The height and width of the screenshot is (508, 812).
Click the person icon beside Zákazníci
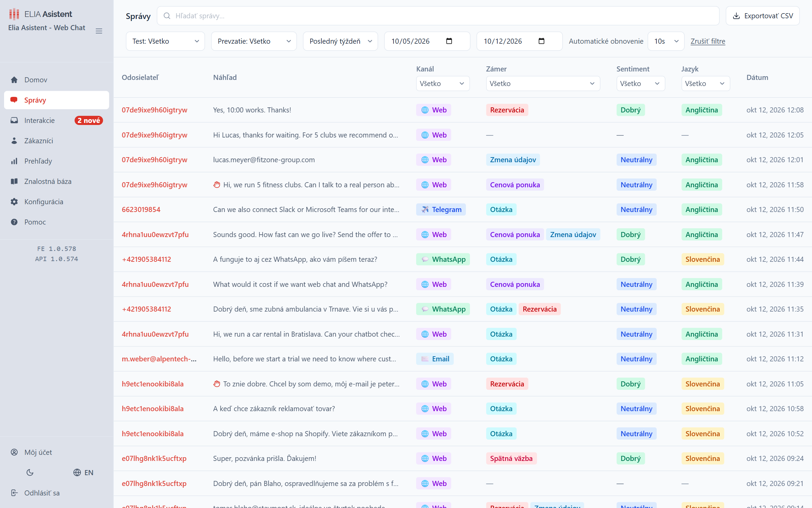pyautogui.click(x=14, y=141)
